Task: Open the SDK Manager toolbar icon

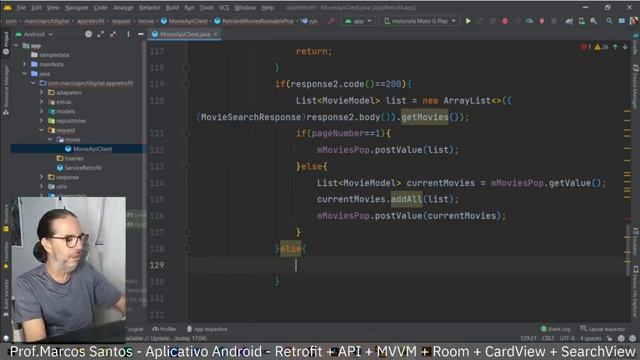Action: [594, 21]
